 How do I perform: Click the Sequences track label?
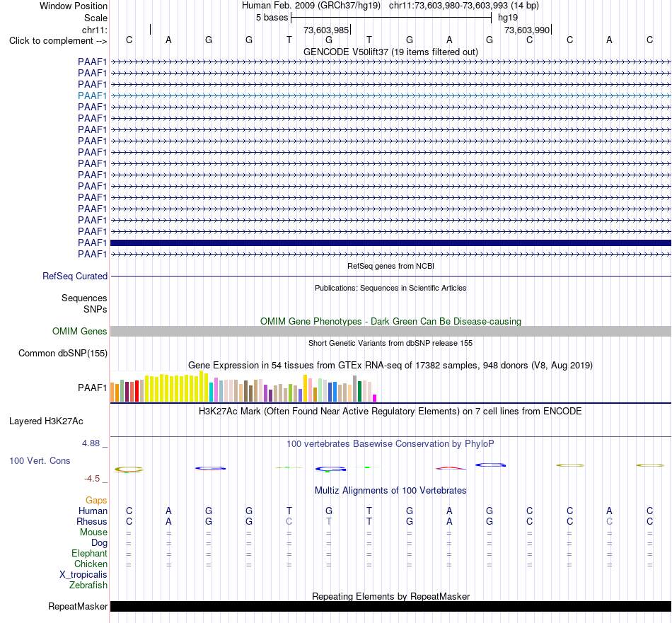click(x=84, y=298)
